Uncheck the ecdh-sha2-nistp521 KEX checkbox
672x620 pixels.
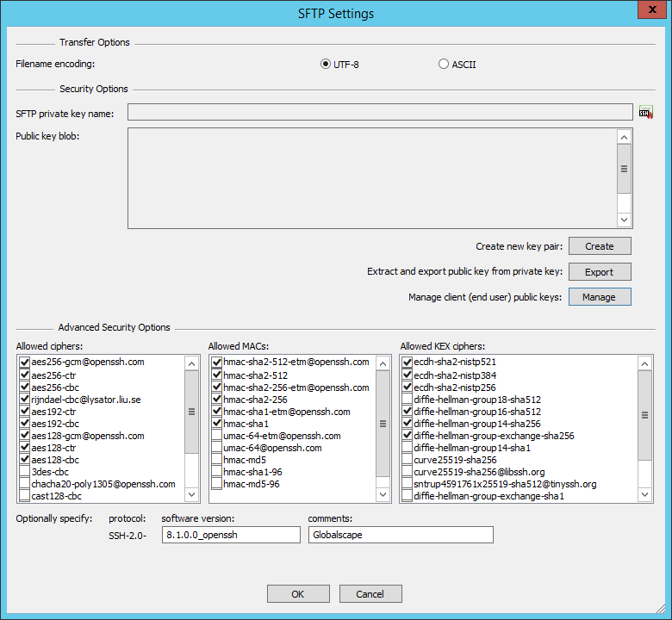click(408, 363)
